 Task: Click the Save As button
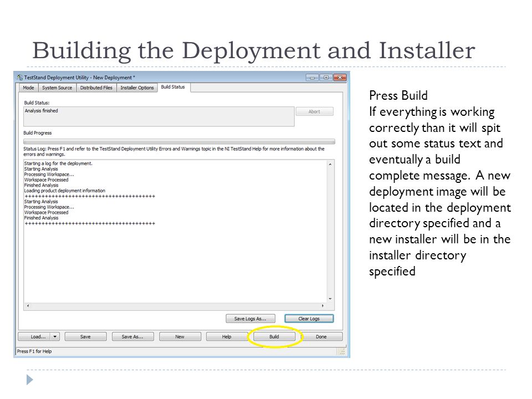pos(132,336)
